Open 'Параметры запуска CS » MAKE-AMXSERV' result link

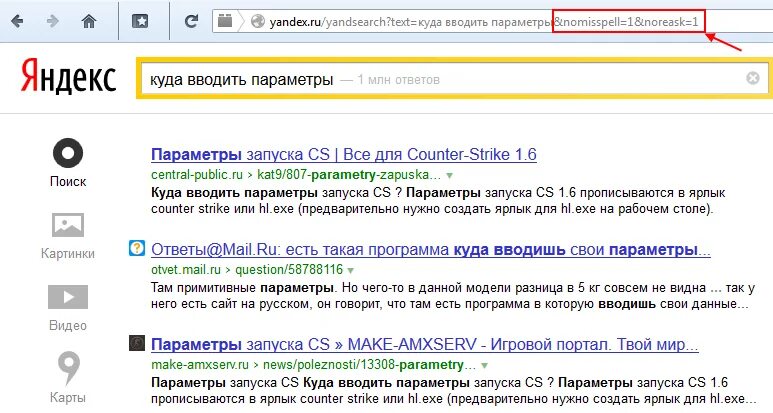425,345
